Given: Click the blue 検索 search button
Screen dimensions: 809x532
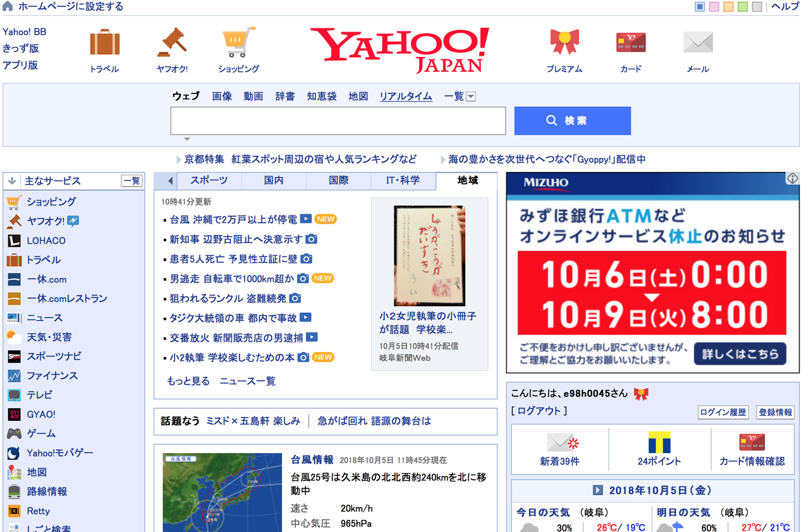Looking at the screenshot, I should (x=573, y=121).
